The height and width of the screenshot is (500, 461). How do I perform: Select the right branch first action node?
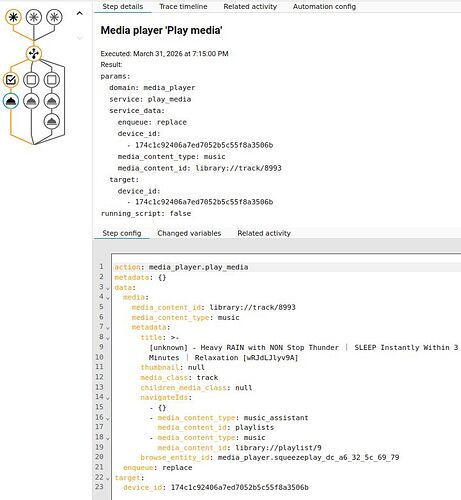[x=52, y=101]
